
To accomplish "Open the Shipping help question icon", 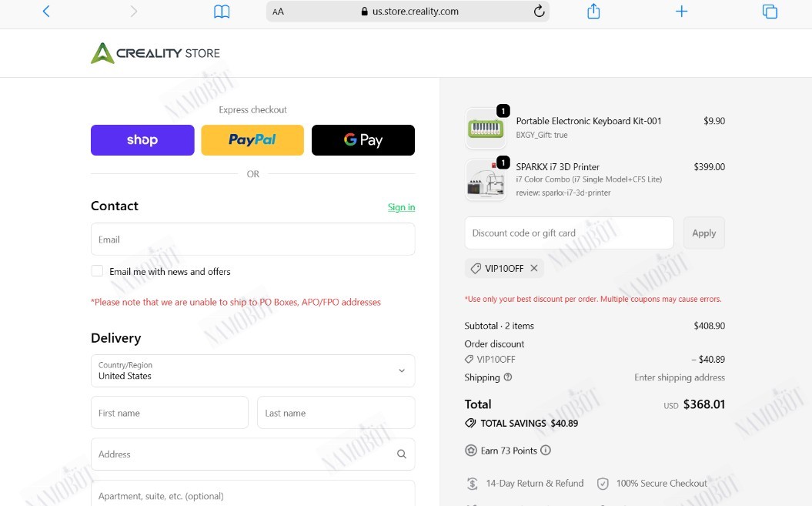I will [507, 377].
